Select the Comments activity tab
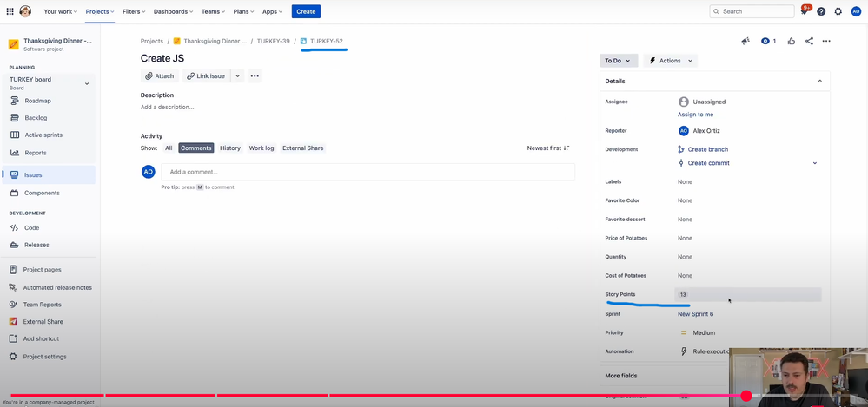The image size is (868, 407). pyautogui.click(x=196, y=148)
